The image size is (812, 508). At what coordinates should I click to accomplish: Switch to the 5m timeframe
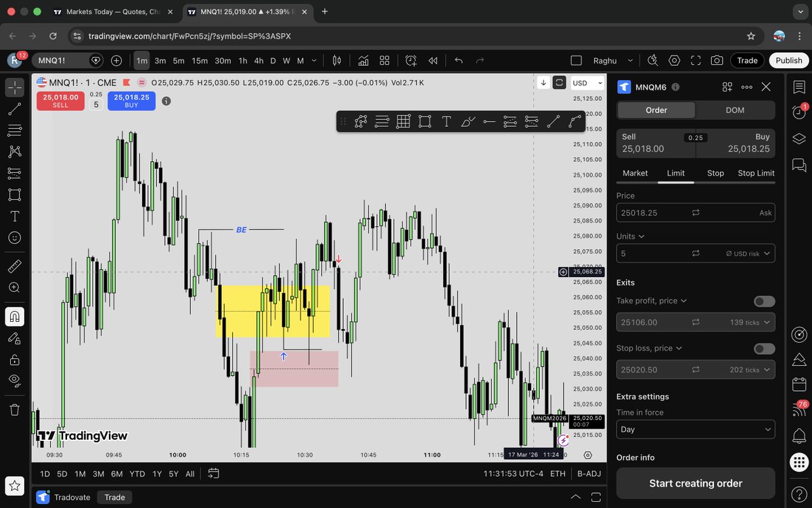[179, 60]
